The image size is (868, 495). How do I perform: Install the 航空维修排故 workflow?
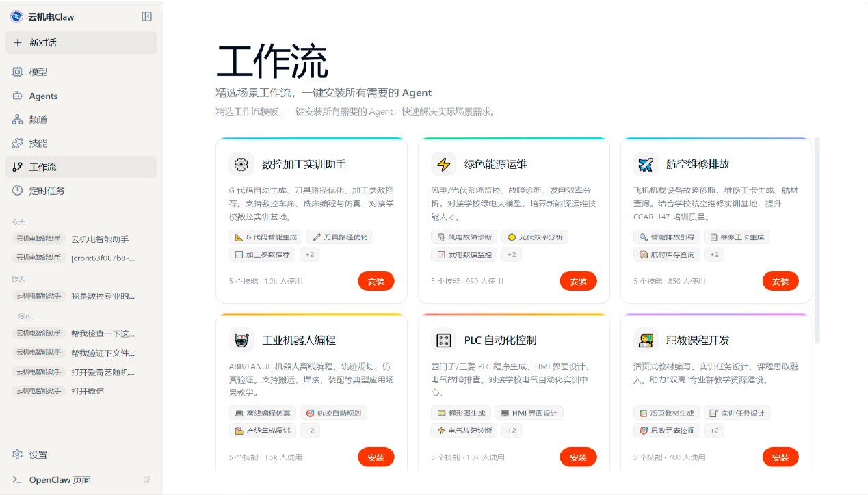pos(780,281)
